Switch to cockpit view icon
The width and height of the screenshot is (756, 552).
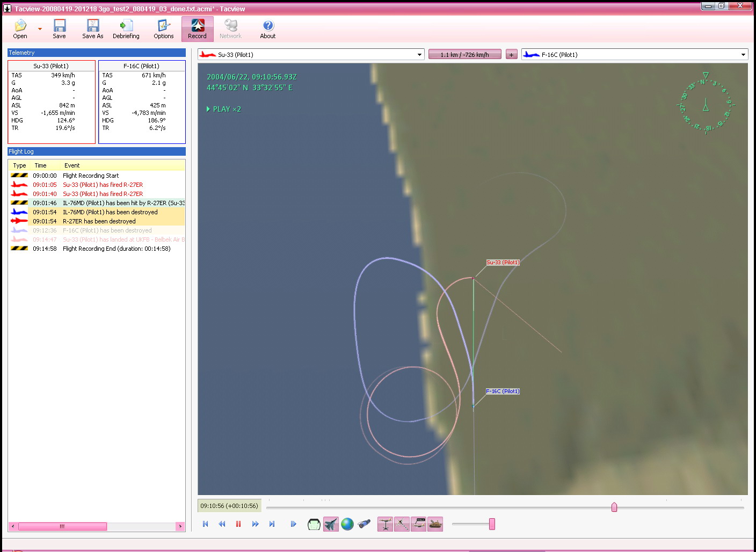(x=314, y=524)
